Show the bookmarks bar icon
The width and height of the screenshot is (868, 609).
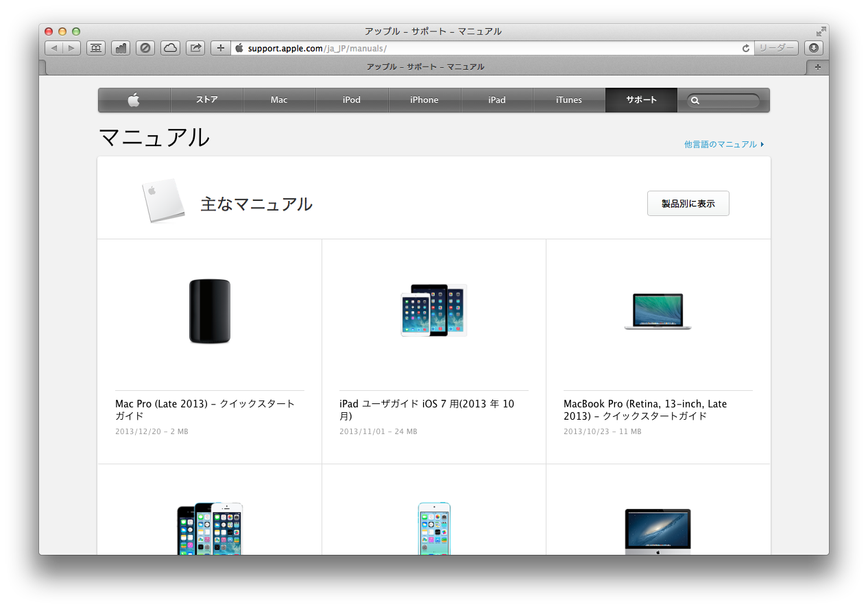point(96,48)
